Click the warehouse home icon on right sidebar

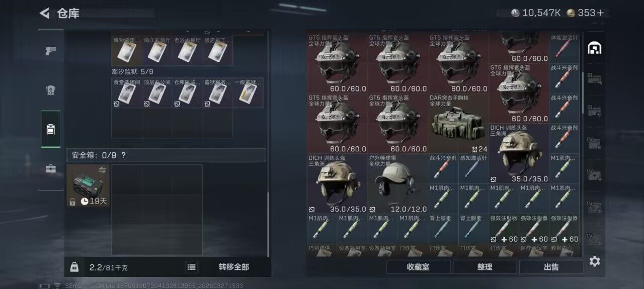(595, 48)
